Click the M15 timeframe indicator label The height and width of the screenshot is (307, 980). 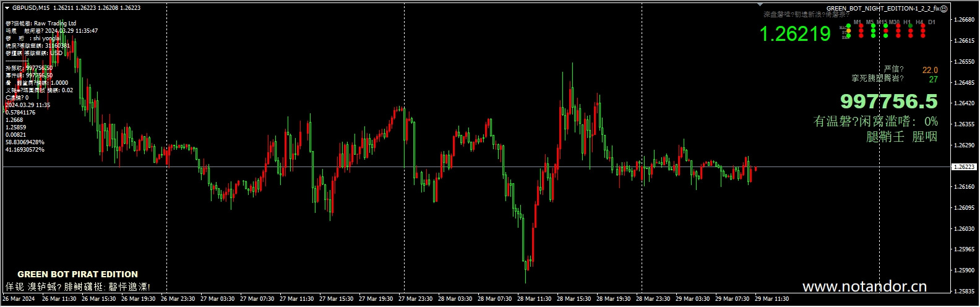click(882, 22)
